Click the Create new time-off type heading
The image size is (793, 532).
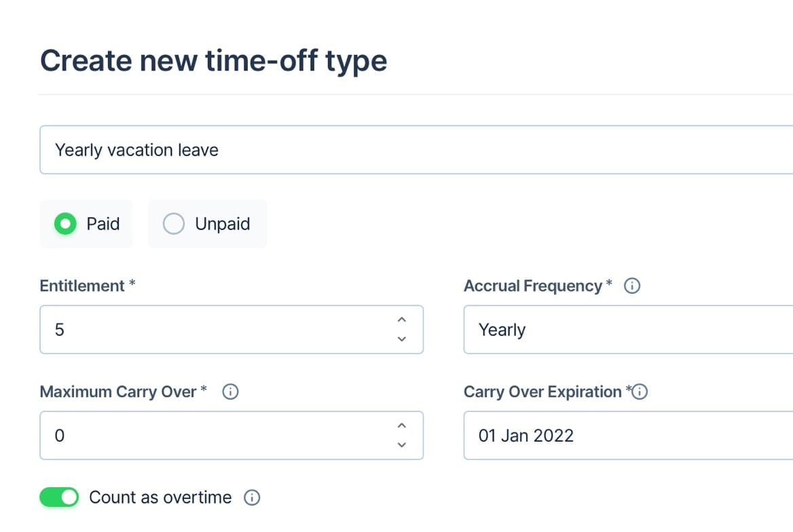coord(214,60)
